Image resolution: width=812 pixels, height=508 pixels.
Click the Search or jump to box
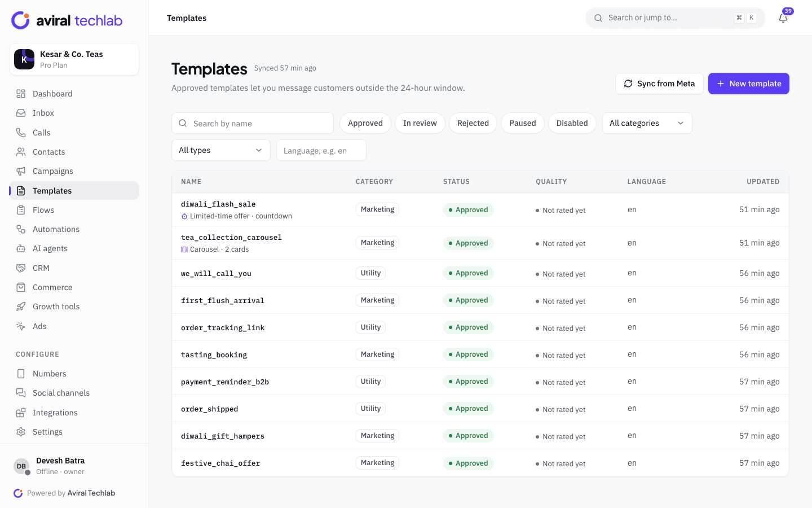(x=676, y=18)
